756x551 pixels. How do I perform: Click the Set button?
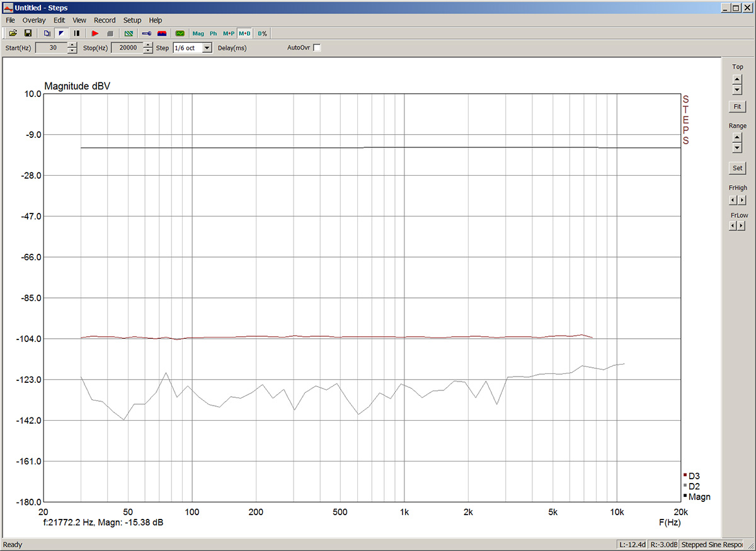pos(737,168)
